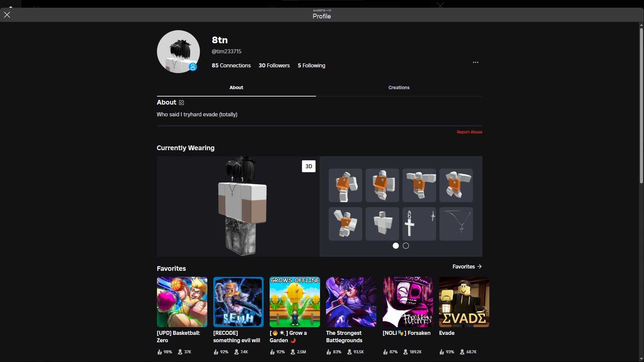Image resolution: width=644 pixels, height=362 pixels.
Task: Open the first orange animation item in top row
Action: coord(345,185)
